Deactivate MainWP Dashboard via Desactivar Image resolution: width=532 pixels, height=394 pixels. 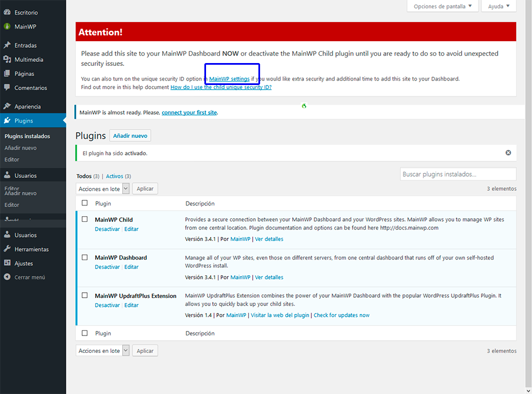107,267
